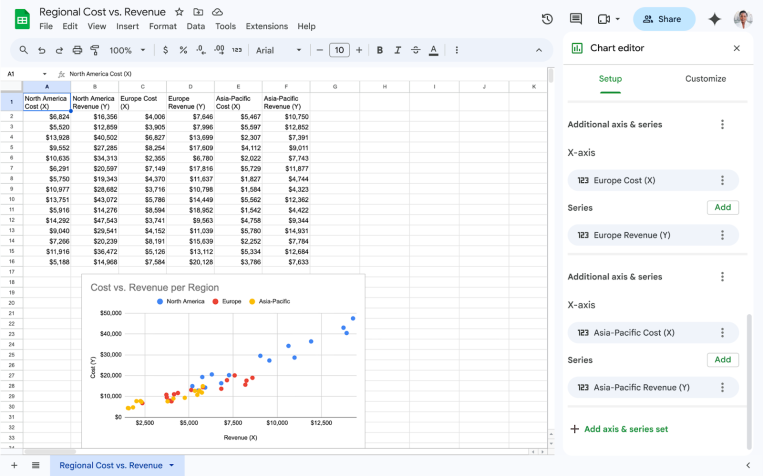Viewport: 763px width, 476px height.
Task: Select column D header
Action: click(x=190, y=87)
